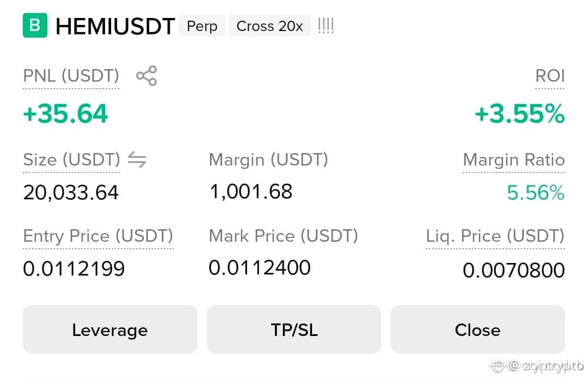Select the +35.64 PNL value
The width and height of the screenshot is (588, 379).
coord(66,113)
